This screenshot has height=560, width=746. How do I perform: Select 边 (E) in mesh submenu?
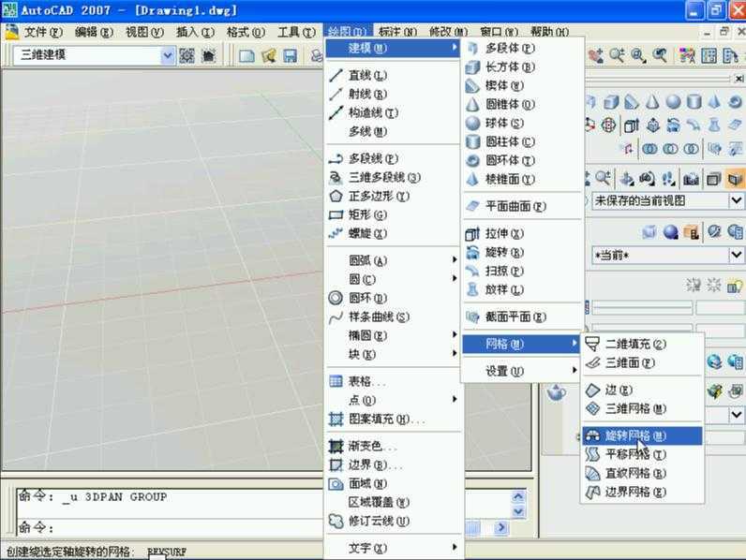click(x=642, y=390)
